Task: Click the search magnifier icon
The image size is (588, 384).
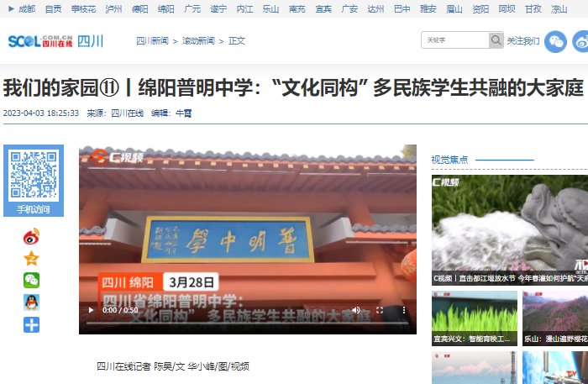Action: click(496, 40)
